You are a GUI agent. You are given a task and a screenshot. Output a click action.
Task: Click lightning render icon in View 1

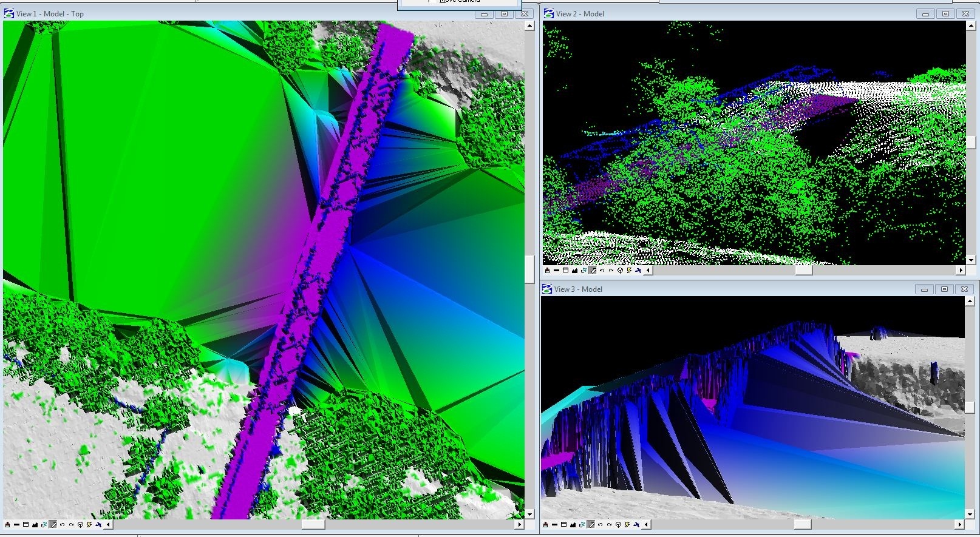[90, 525]
